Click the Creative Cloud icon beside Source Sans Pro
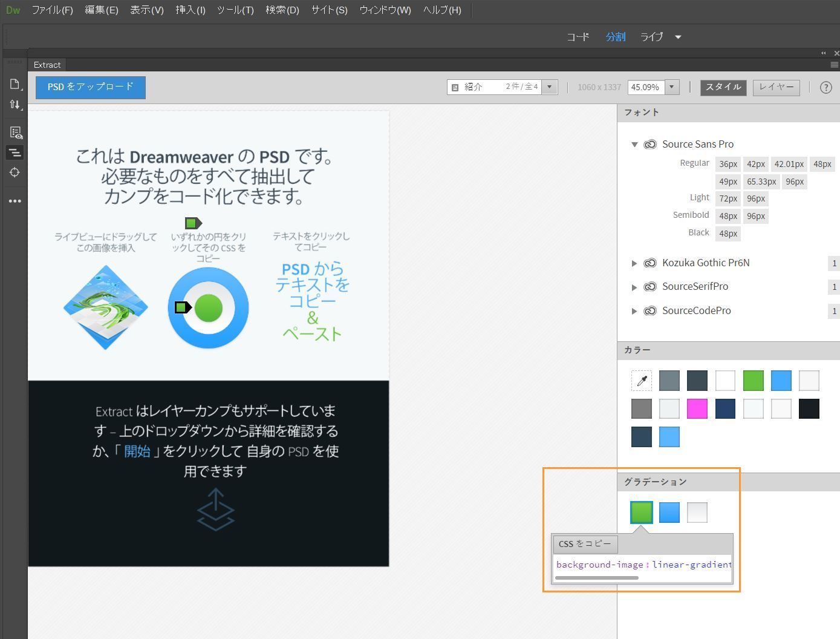This screenshot has height=639, width=840. tap(650, 144)
